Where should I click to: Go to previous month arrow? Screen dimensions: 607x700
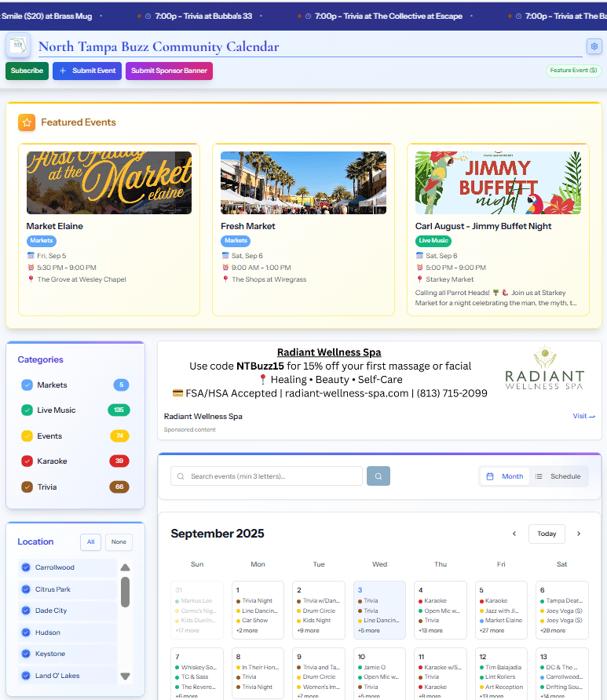(514, 534)
